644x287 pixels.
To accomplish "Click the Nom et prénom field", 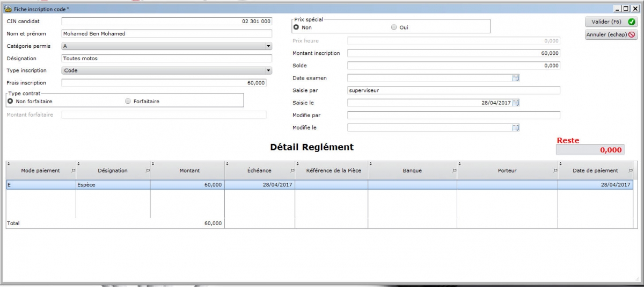I will click(x=167, y=34).
